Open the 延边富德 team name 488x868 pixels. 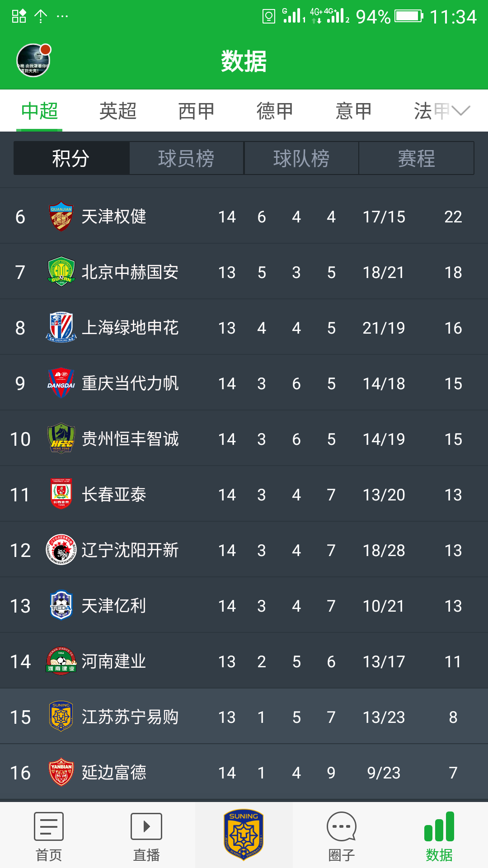click(114, 773)
